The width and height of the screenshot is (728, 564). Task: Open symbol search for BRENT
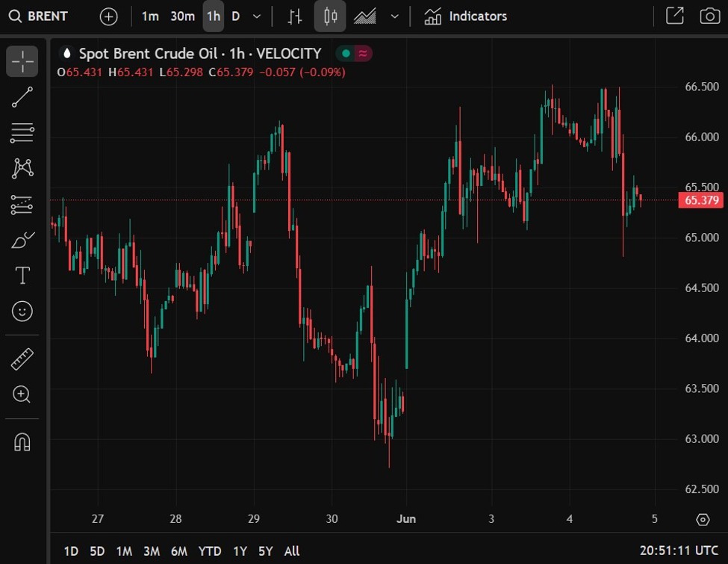click(37, 16)
